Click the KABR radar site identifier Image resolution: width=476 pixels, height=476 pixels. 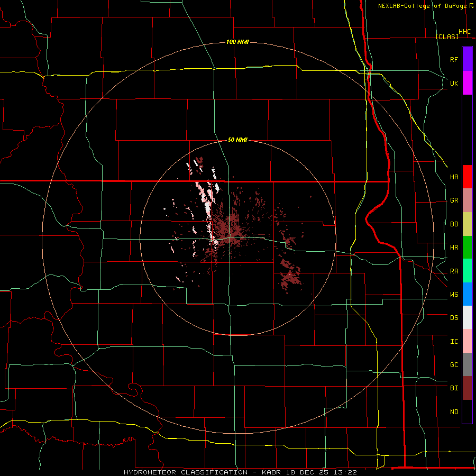(271, 472)
